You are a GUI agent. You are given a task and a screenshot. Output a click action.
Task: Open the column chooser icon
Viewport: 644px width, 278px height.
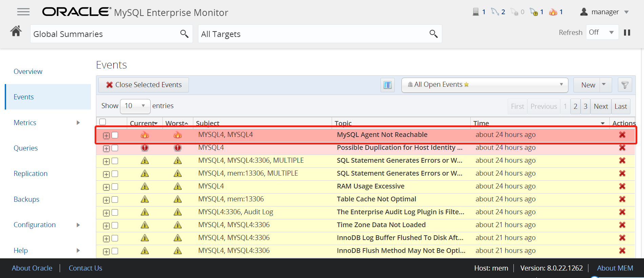pos(387,85)
